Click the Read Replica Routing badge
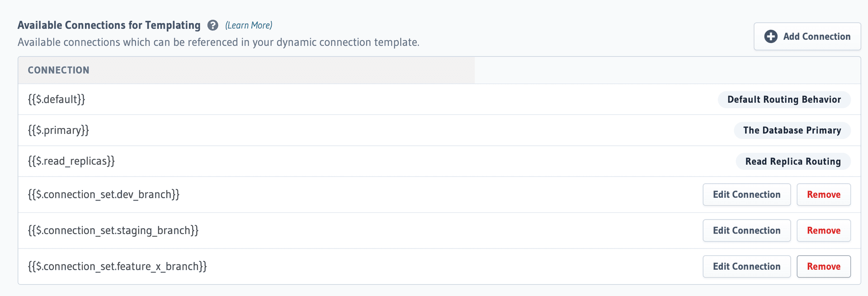The height and width of the screenshot is (296, 868). (x=793, y=161)
